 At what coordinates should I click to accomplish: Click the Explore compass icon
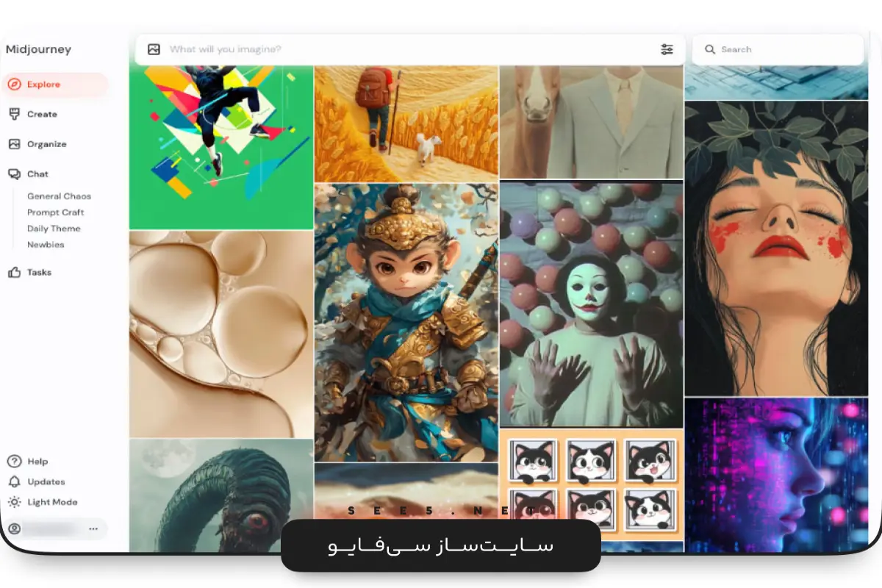coord(14,85)
